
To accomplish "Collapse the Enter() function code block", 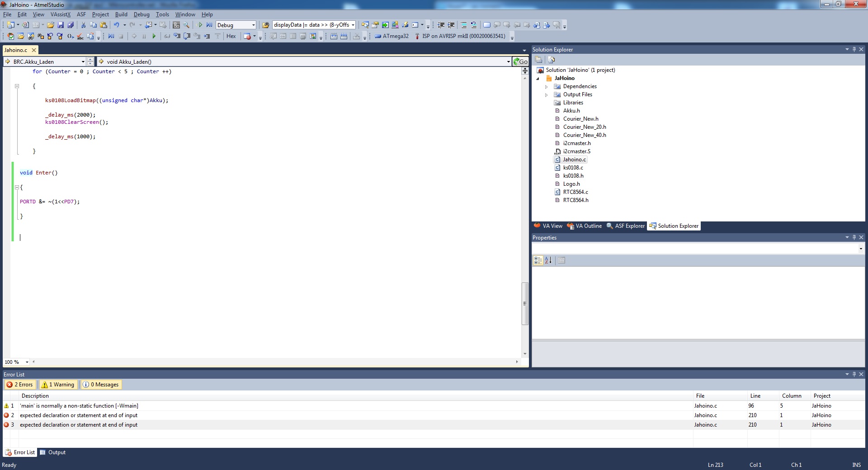I will point(17,187).
